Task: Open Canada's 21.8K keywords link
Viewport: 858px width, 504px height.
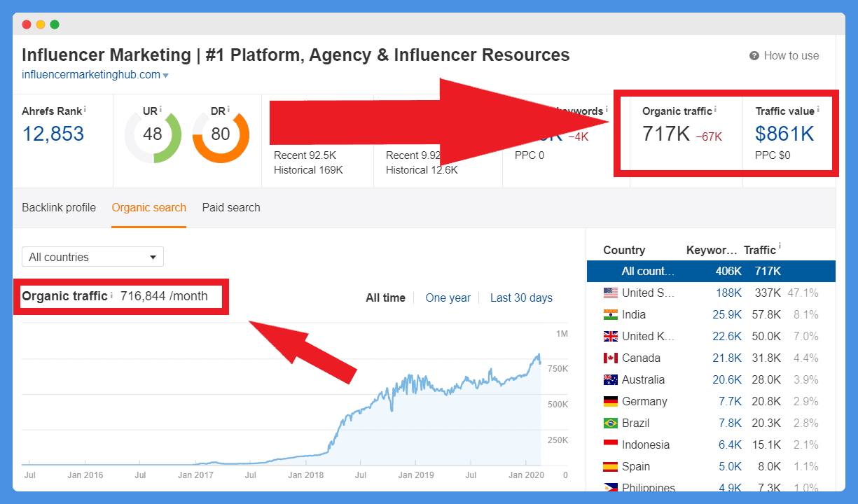Action: click(x=728, y=358)
